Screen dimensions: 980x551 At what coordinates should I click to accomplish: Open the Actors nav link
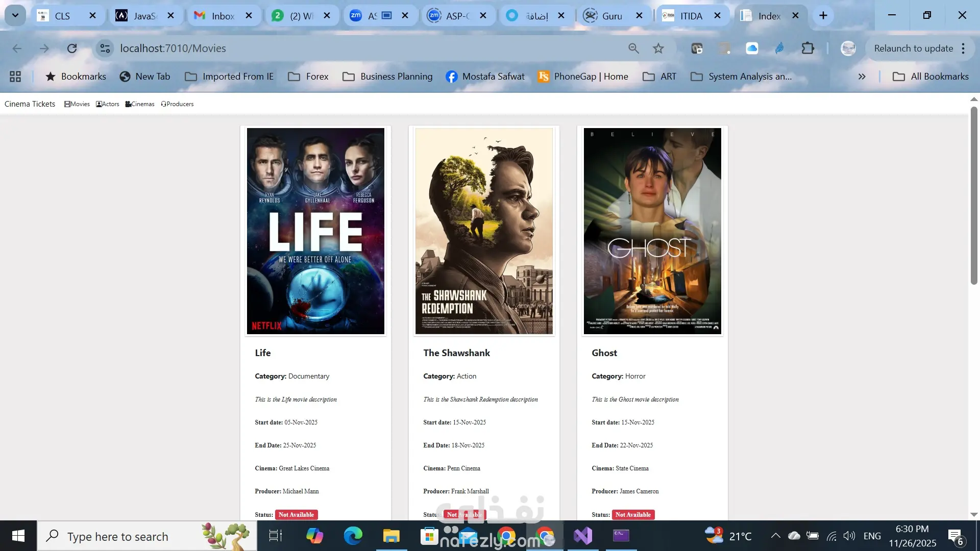[x=108, y=104]
